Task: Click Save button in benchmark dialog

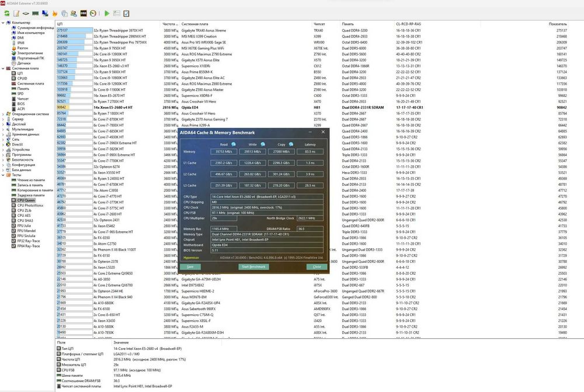Action: pos(190,267)
